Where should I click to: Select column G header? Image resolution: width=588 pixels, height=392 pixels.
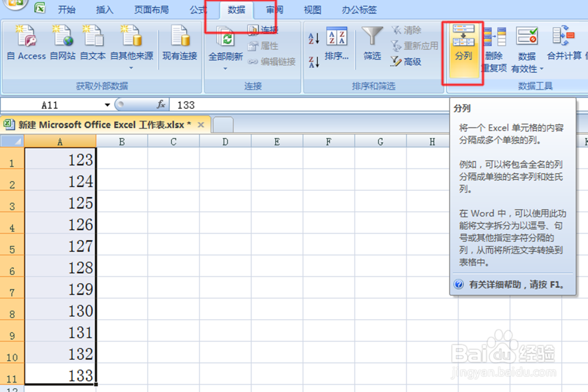click(x=380, y=141)
